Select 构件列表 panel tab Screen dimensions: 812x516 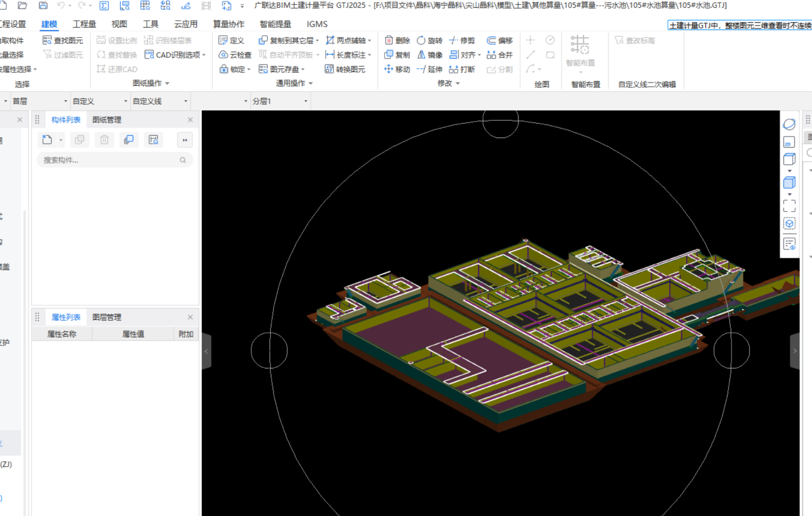tap(66, 120)
